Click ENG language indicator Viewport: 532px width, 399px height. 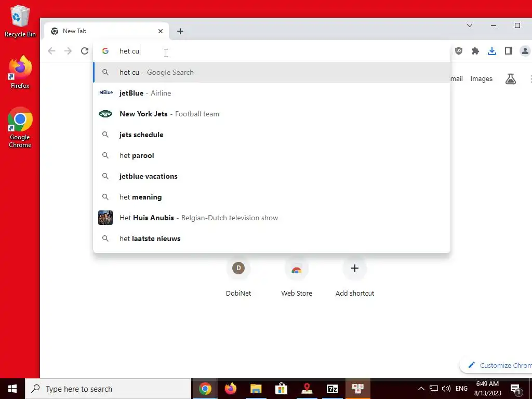tap(461, 389)
